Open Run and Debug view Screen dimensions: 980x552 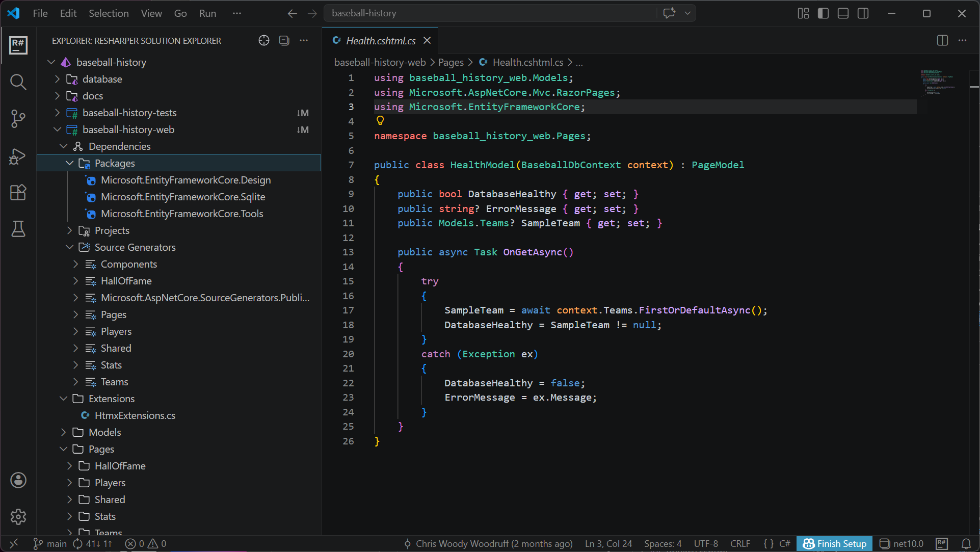(x=18, y=156)
